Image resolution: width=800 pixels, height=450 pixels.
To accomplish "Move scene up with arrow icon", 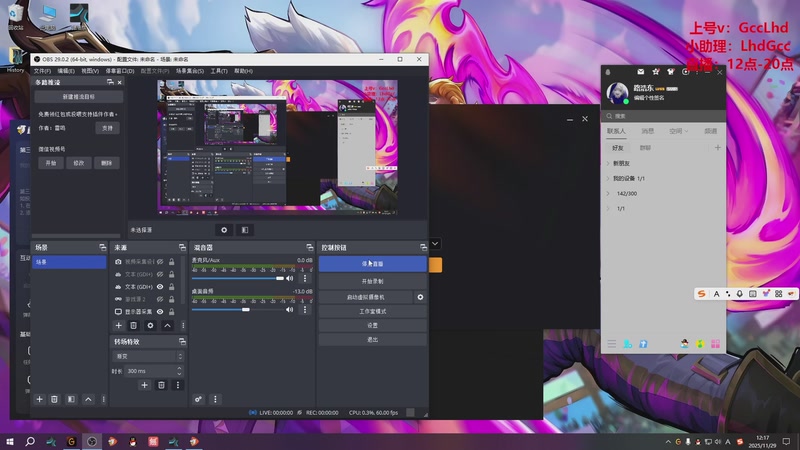I will [88, 399].
